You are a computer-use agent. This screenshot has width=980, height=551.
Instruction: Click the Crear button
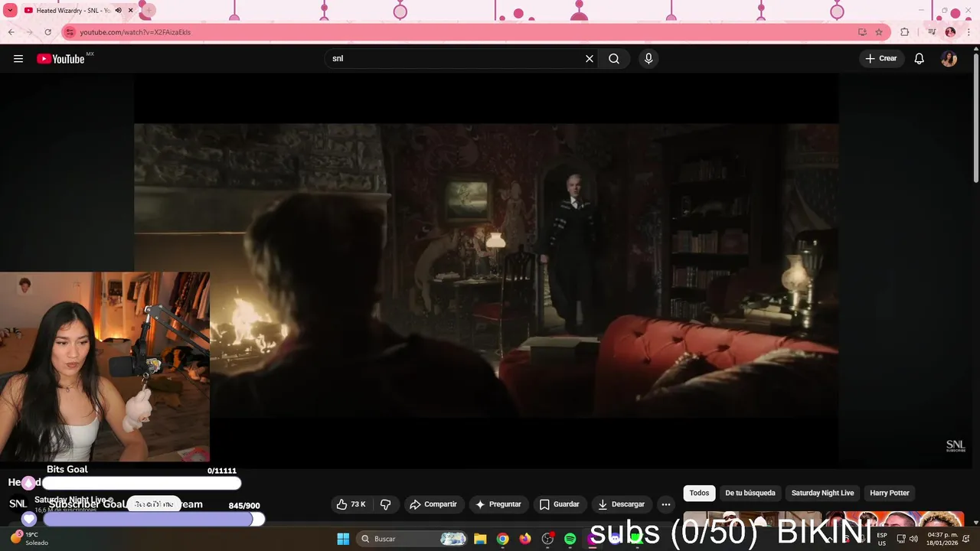click(880, 59)
